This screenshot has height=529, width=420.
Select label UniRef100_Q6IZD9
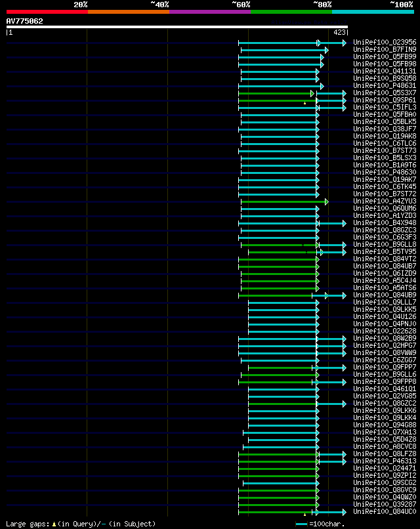coord(385,273)
